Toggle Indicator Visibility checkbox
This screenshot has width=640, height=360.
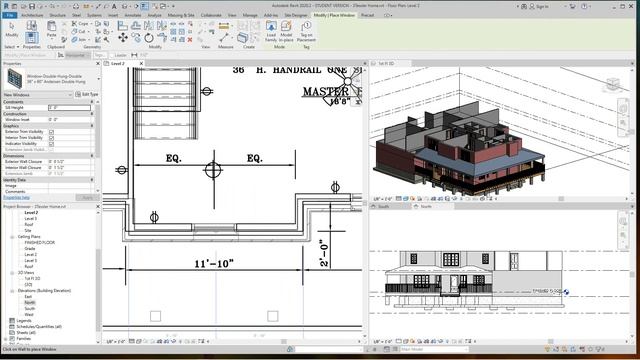click(x=51, y=144)
